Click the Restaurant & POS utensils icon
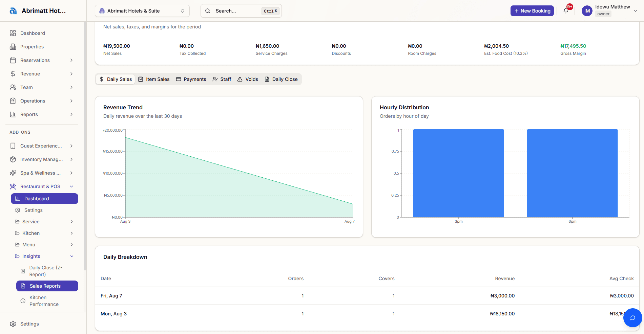This screenshot has width=644, height=334. pyautogui.click(x=13, y=186)
